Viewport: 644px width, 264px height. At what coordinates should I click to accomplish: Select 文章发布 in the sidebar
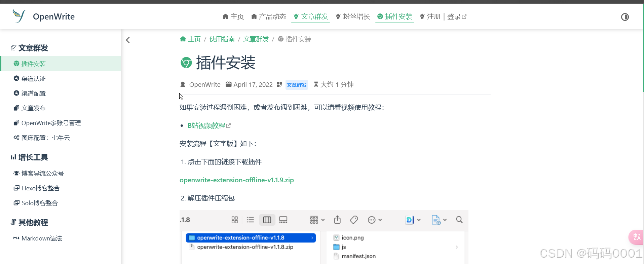pyautogui.click(x=61, y=108)
